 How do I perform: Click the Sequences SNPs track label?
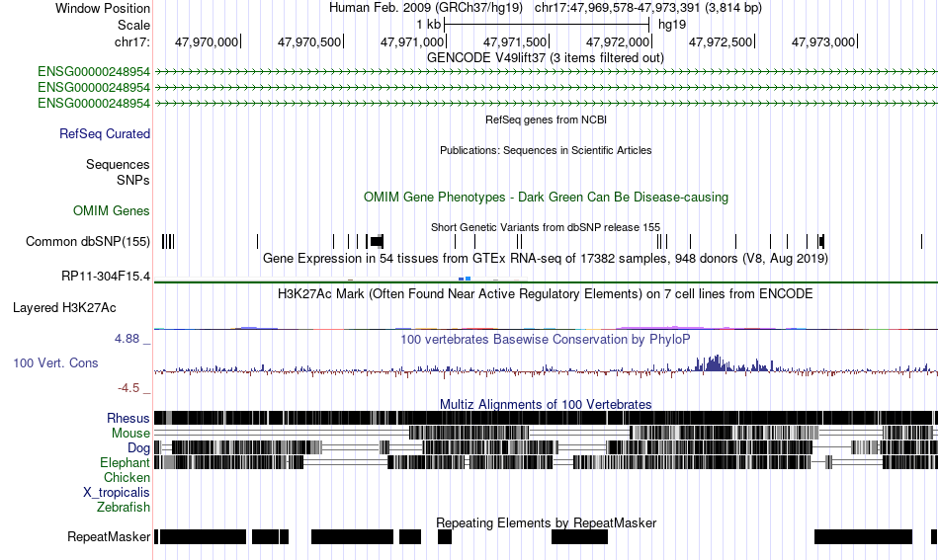[x=118, y=172]
